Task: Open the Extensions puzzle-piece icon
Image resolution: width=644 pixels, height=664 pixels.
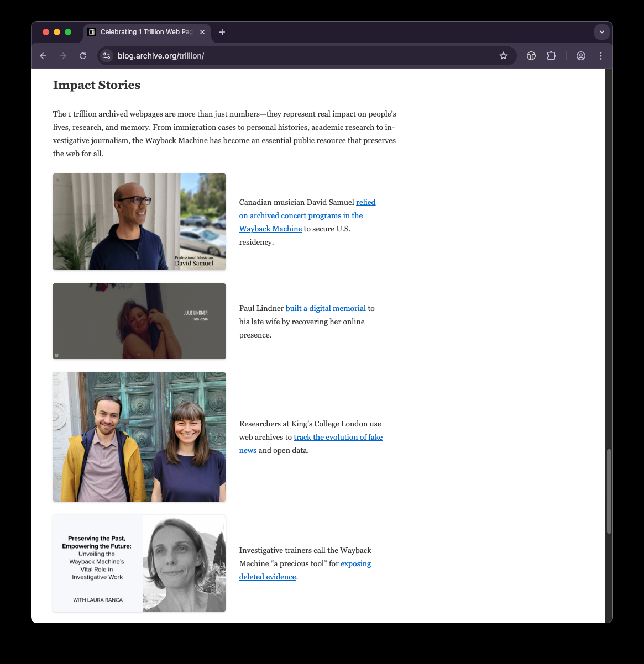Action: pos(551,56)
